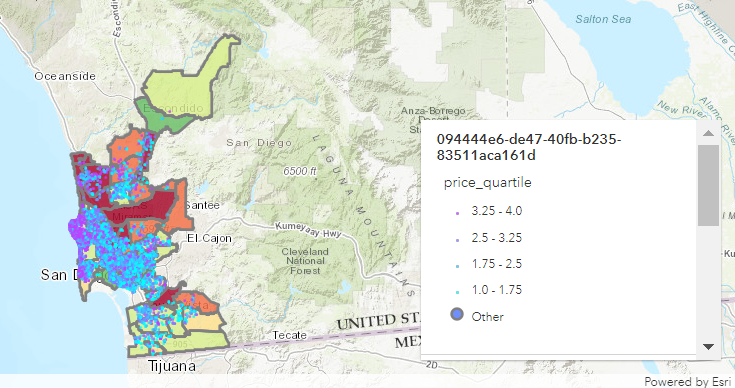
Task: Click the blue Other legend circle
Action: [457, 314]
